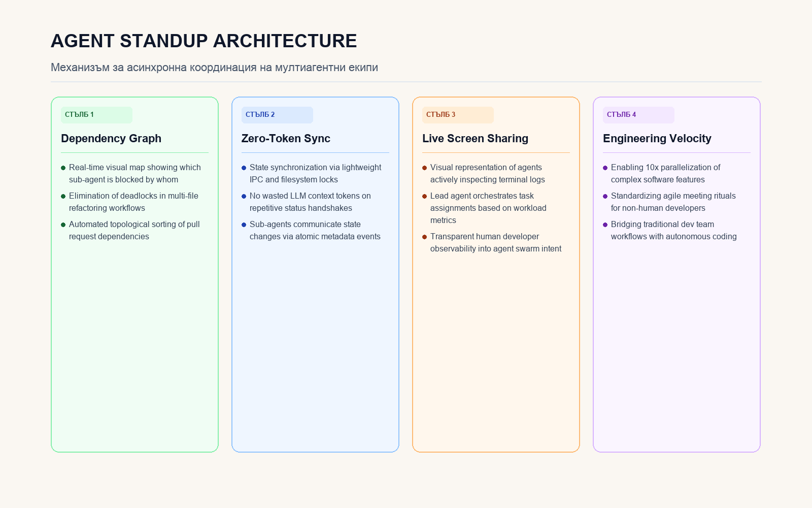Viewport: 812px width, 508px height.
Task: Click text 'request dependencies'
Action: 109,237
